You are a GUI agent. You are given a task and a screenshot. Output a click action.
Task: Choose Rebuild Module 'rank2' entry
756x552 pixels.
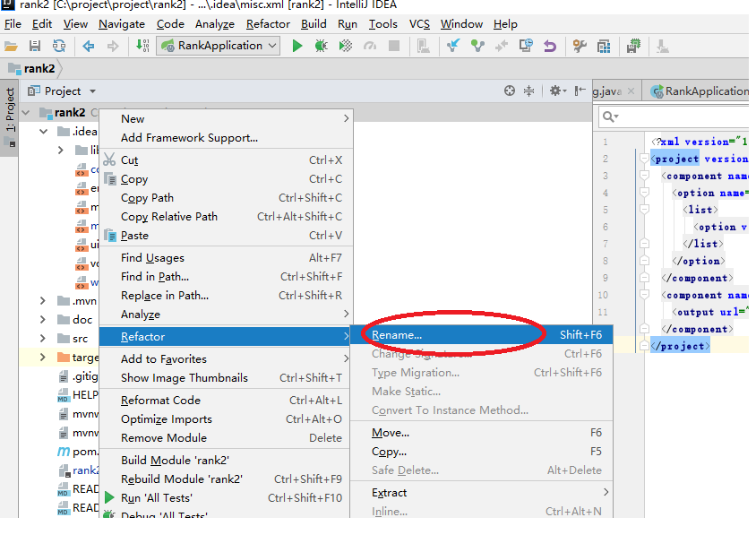click(226, 479)
